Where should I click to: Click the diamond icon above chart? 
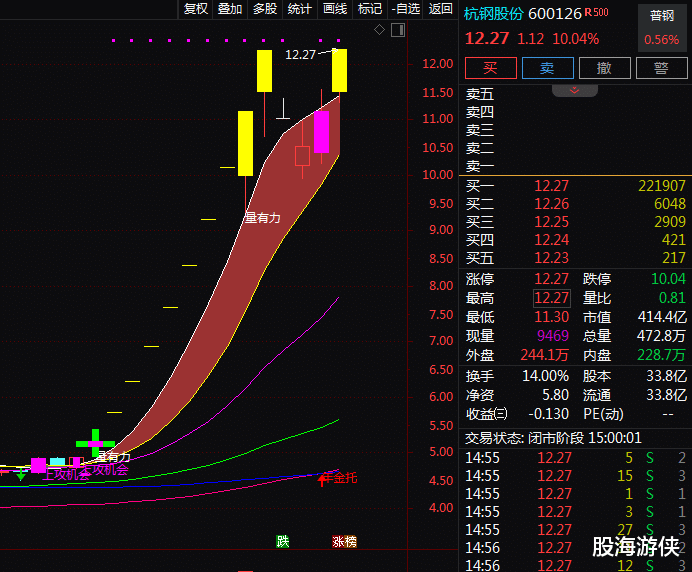pyautogui.click(x=379, y=30)
